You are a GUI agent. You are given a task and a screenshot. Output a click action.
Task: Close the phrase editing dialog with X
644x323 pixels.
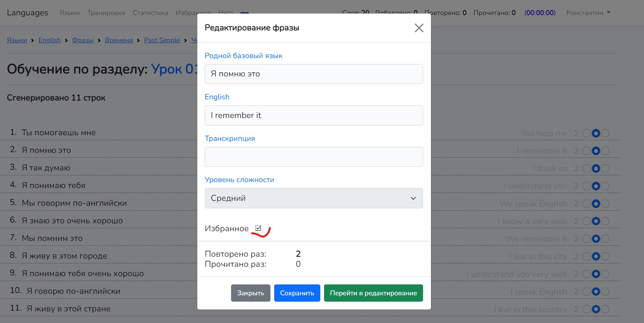[419, 28]
